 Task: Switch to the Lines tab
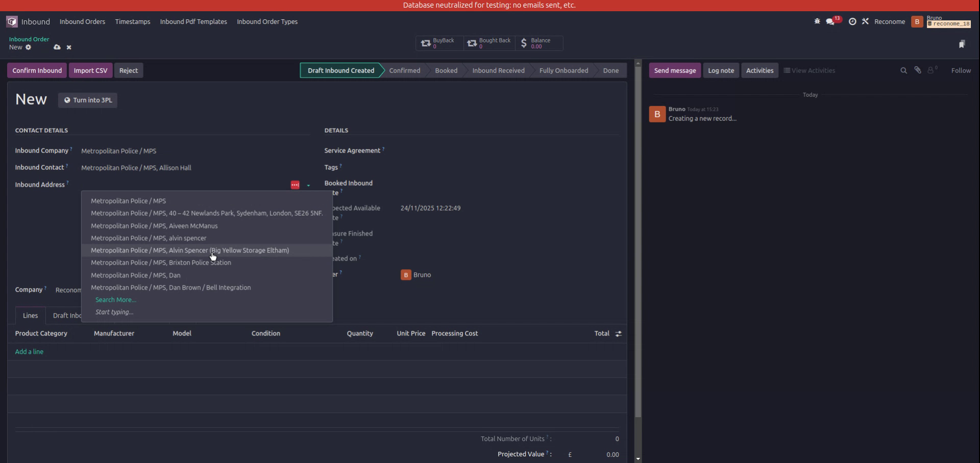[x=30, y=315]
